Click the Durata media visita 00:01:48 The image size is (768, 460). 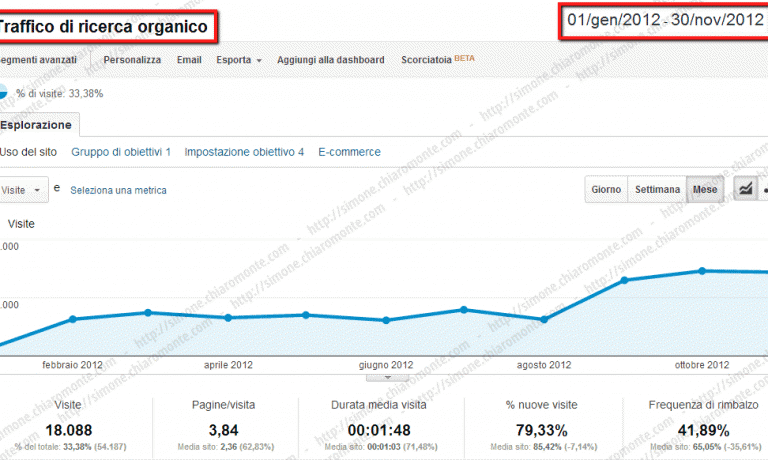pyautogui.click(x=379, y=430)
